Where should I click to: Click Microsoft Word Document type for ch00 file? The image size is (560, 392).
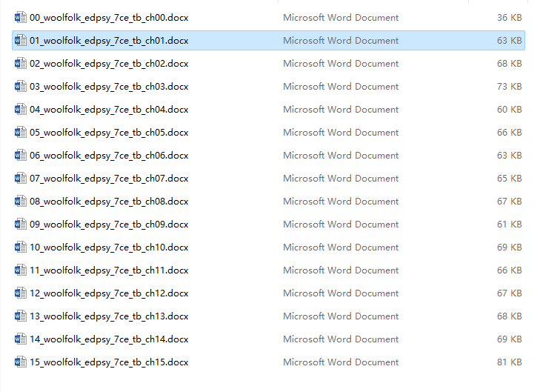341,18
